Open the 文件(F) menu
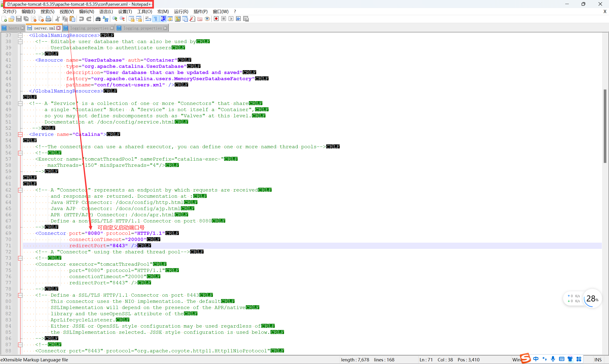Screen dimensions: 609x364 pyautogui.click(x=9, y=11)
